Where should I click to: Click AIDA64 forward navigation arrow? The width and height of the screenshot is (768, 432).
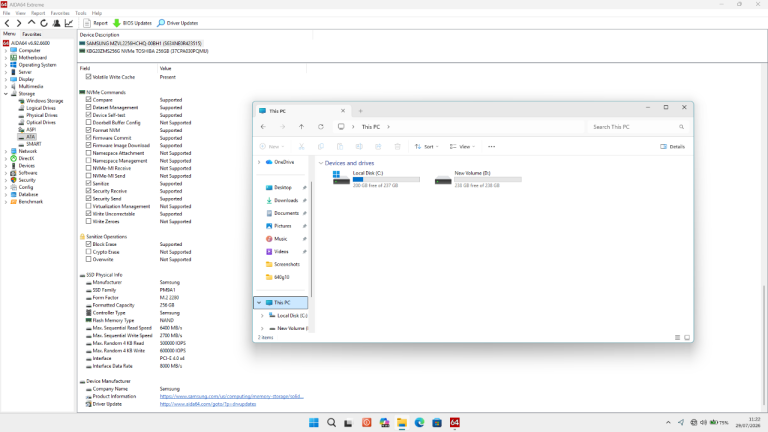pyautogui.click(x=19, y=23)
